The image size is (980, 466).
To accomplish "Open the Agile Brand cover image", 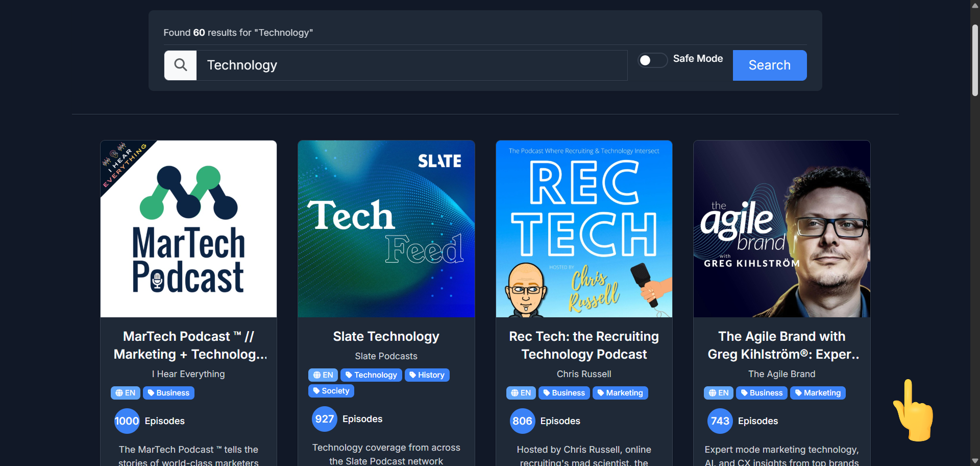I will 781,228.
